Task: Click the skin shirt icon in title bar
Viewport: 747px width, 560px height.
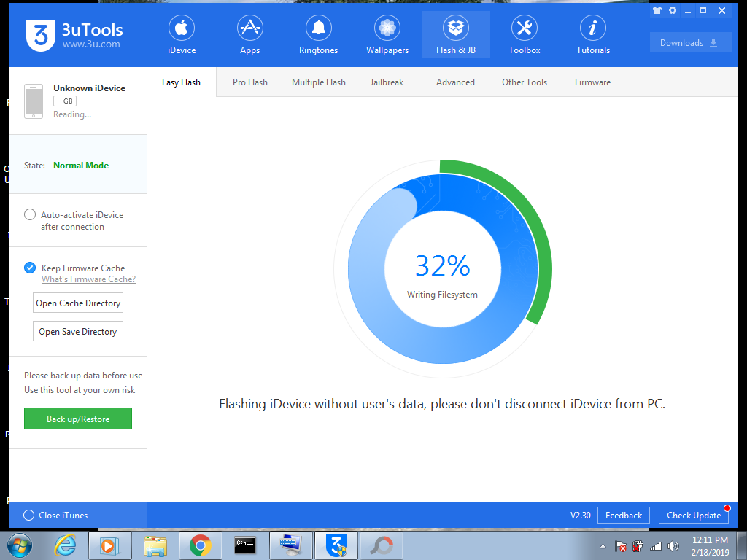Action: [657, 10]
